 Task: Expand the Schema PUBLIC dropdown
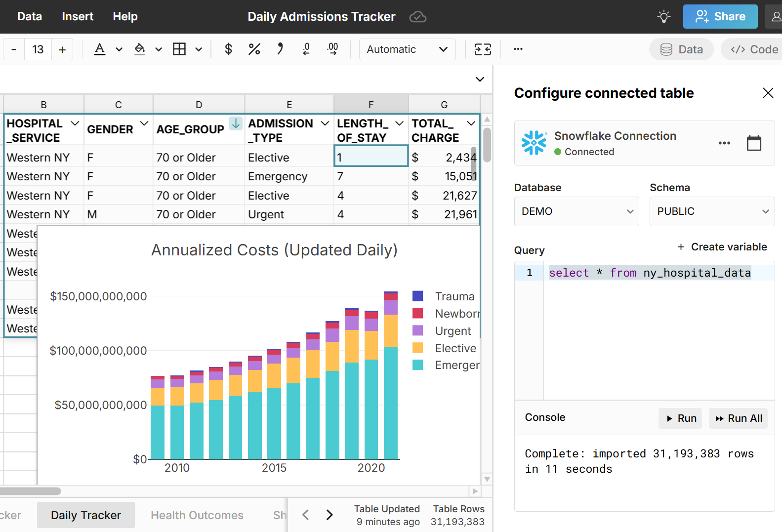click(711, 211)
